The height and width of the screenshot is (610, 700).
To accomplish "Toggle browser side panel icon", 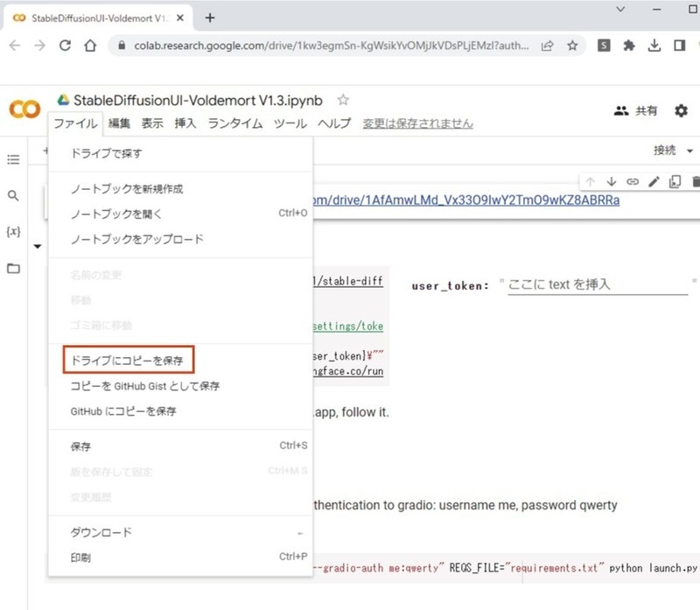I will [680, 46].
